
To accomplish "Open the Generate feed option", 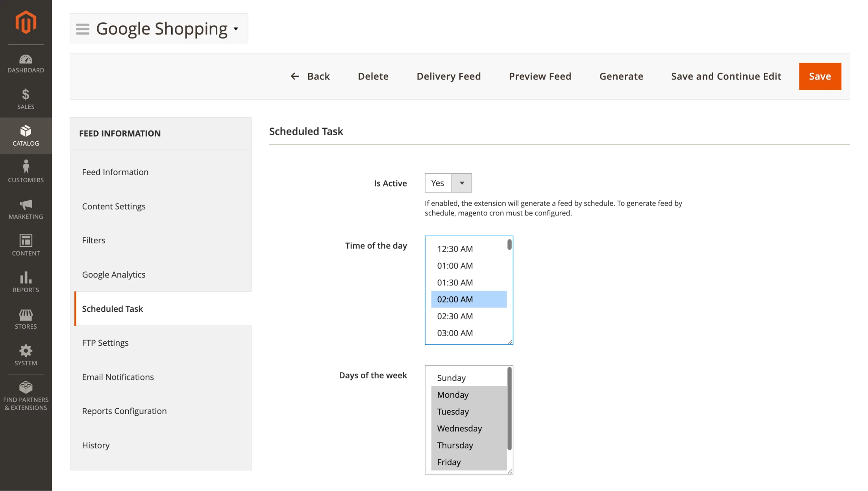I will coord(621,76).
